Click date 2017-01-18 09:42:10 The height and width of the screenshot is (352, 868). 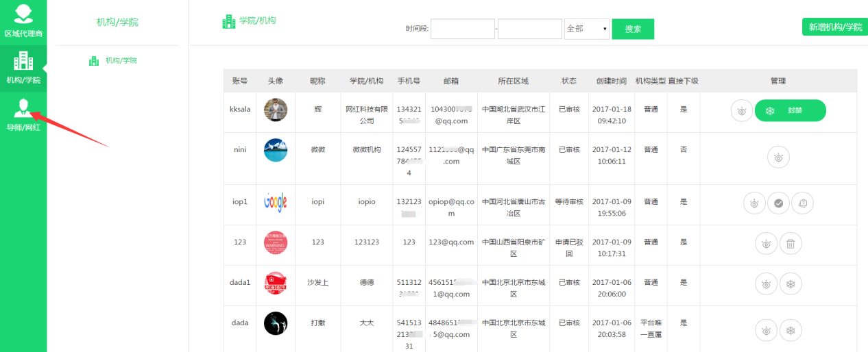pos(611,115)
